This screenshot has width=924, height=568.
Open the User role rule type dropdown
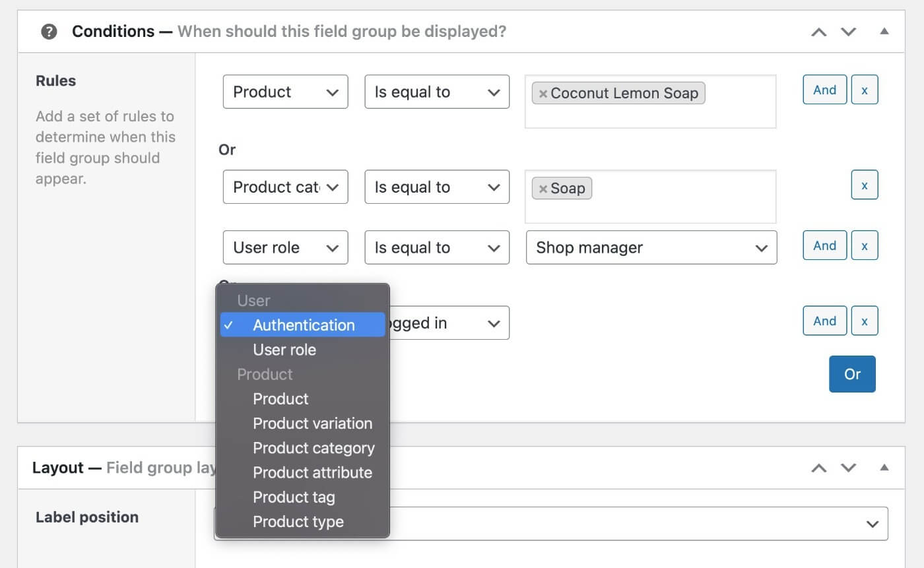(x=286, y=247)
